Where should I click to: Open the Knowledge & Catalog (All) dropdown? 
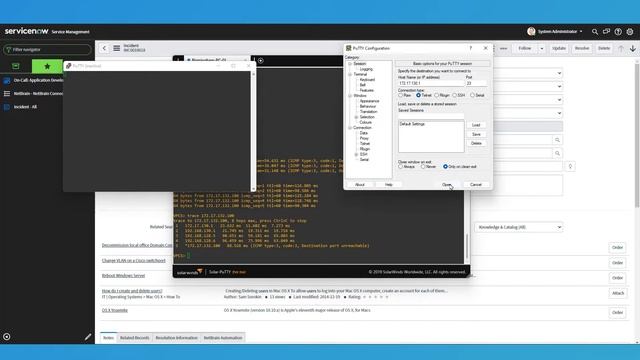518,227
